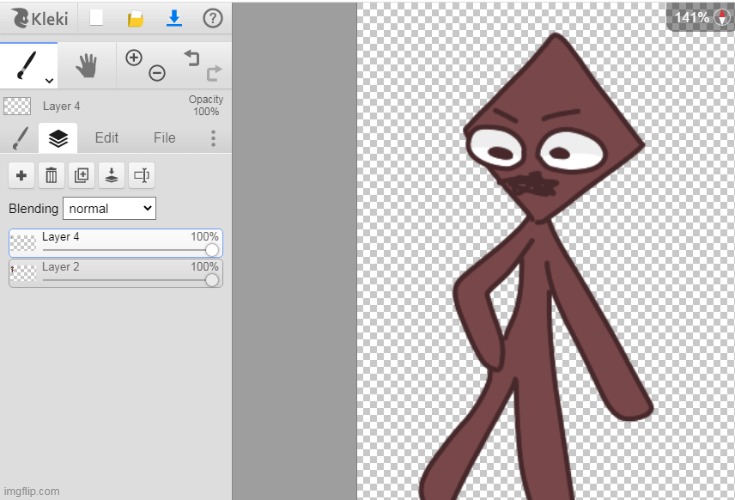This screenshot has width=735, height=500.
Task: Delete the selected layer with trash button
Action: click(51, 175)
